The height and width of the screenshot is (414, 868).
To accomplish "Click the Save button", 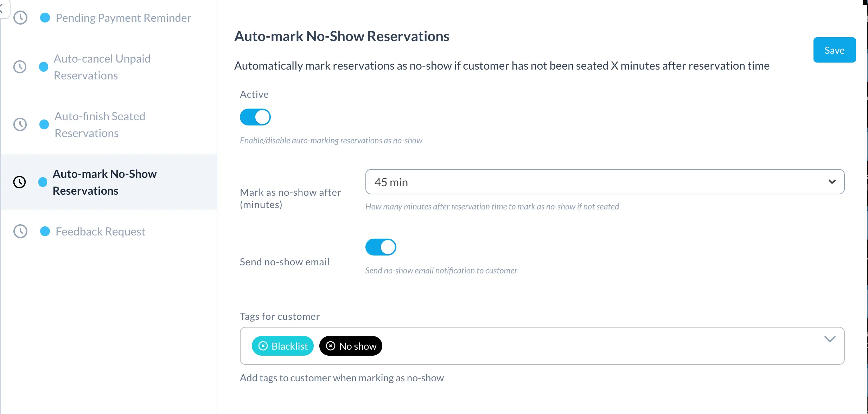I will (835, 50).
